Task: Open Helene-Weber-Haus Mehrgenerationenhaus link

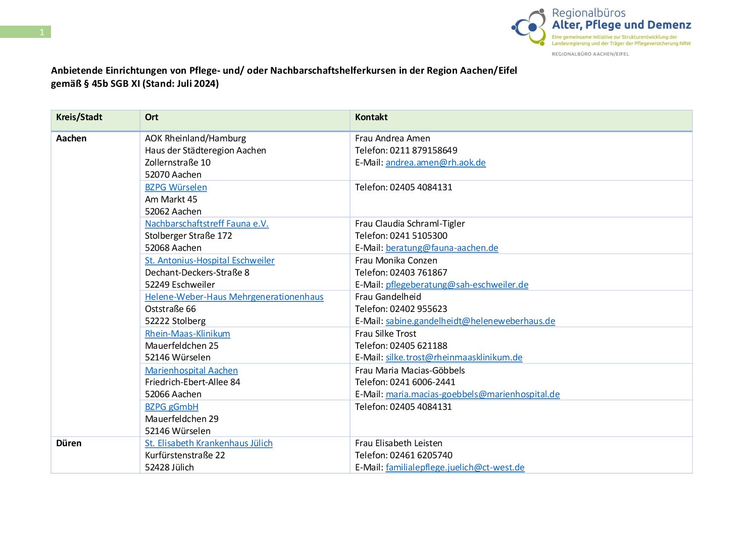Action: (234, 297)
